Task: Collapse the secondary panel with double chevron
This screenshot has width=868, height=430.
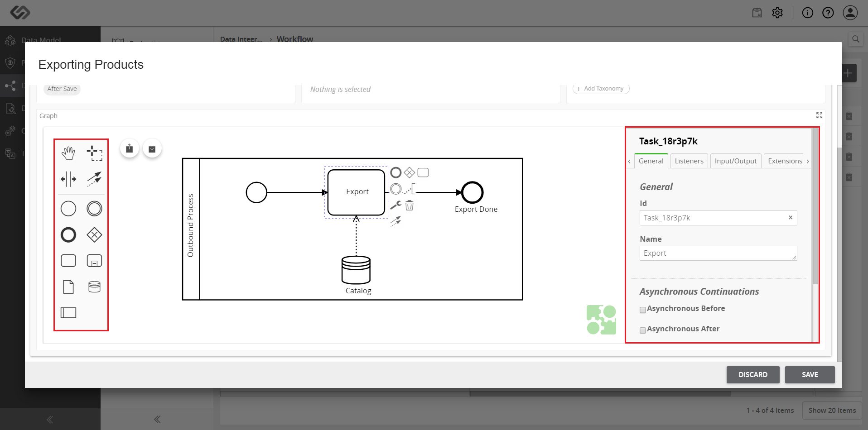Action: (157, 420)
